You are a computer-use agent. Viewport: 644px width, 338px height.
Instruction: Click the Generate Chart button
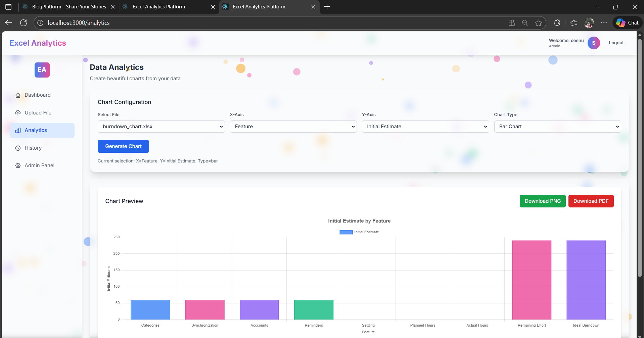coord(123,146)
